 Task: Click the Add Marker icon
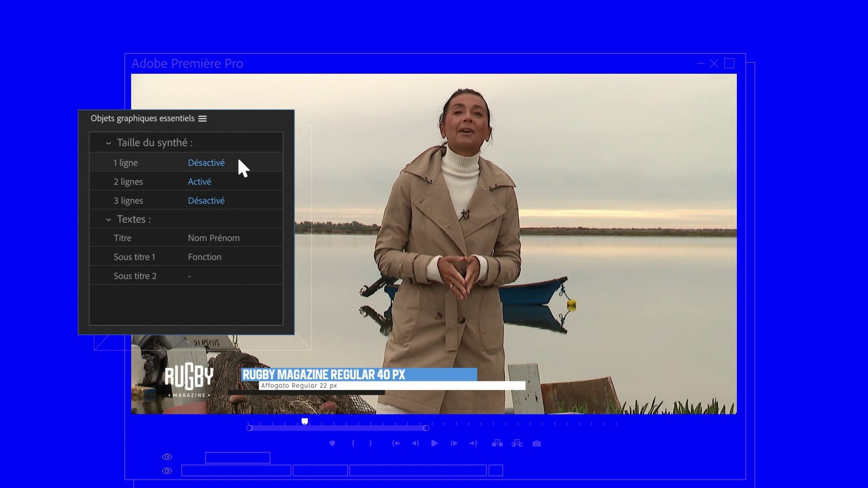pyautogui.click(x=332, y=443)
